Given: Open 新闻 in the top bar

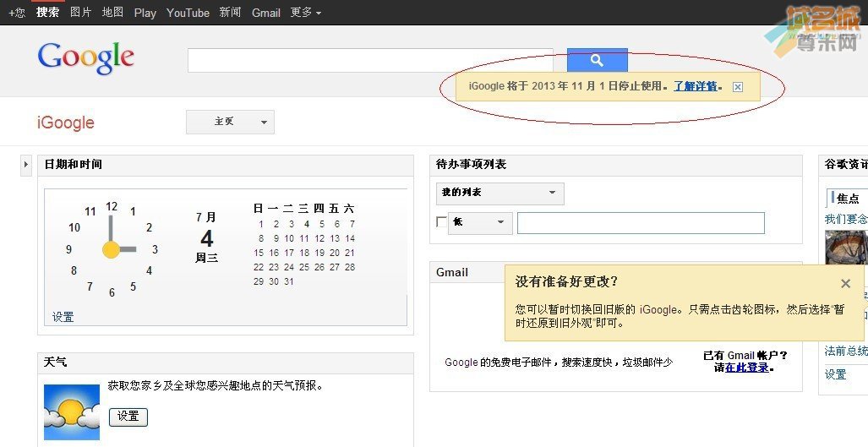Looking at the screenshot, I should click(230, 12).
